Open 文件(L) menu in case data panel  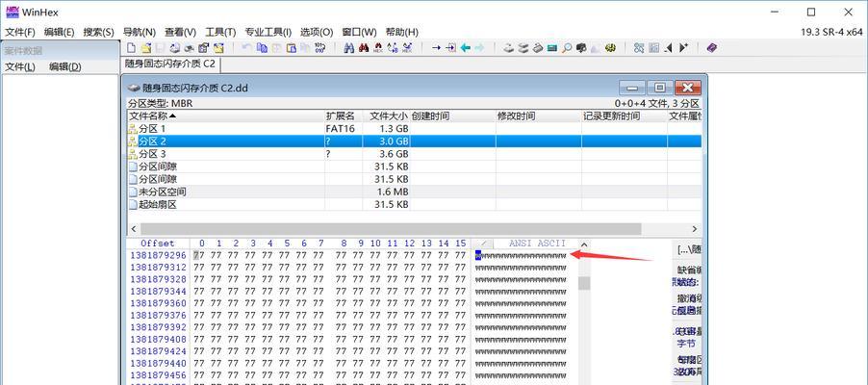20,67
